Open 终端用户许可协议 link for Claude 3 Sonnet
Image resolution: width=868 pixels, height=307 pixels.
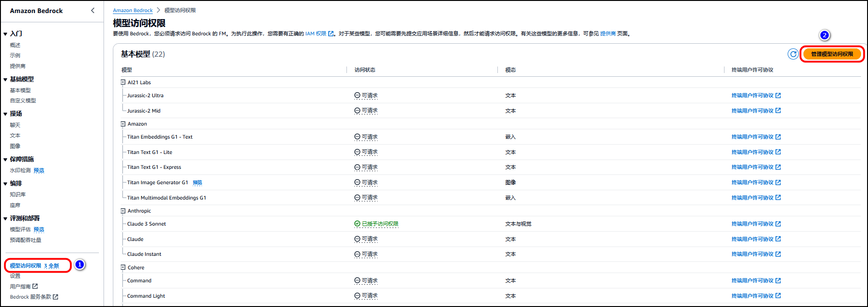pyautogui.click(x=753, y=224)
